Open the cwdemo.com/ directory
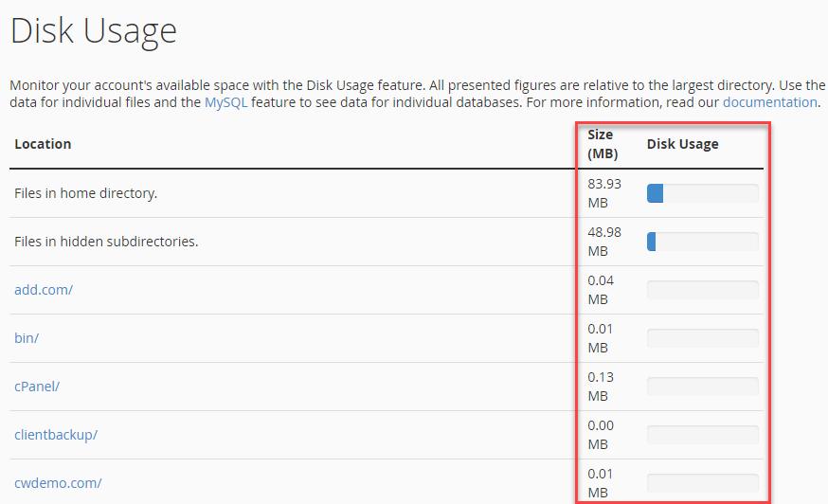Image resolution: width=828 pixels, height=504 pixels. [58, 483]
